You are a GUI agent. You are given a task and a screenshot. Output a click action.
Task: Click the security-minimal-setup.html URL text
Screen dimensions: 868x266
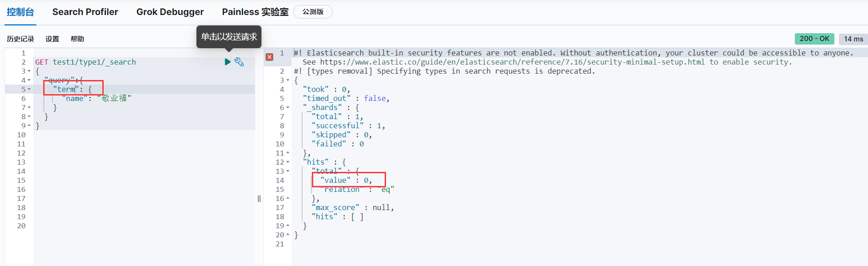512,62
